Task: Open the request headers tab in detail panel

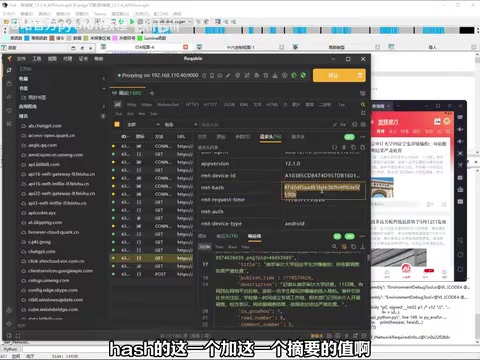Action: [270, 137]
